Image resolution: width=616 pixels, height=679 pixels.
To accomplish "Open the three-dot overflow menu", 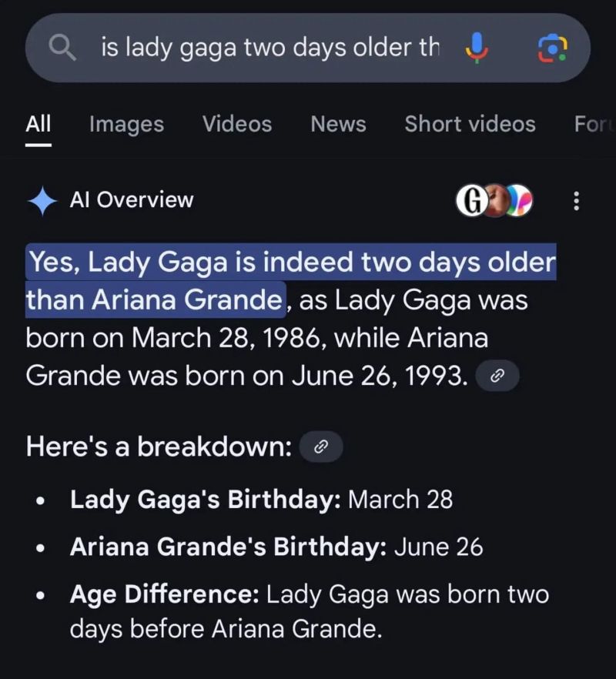I will pyautogui.click(x=577, y=200).
